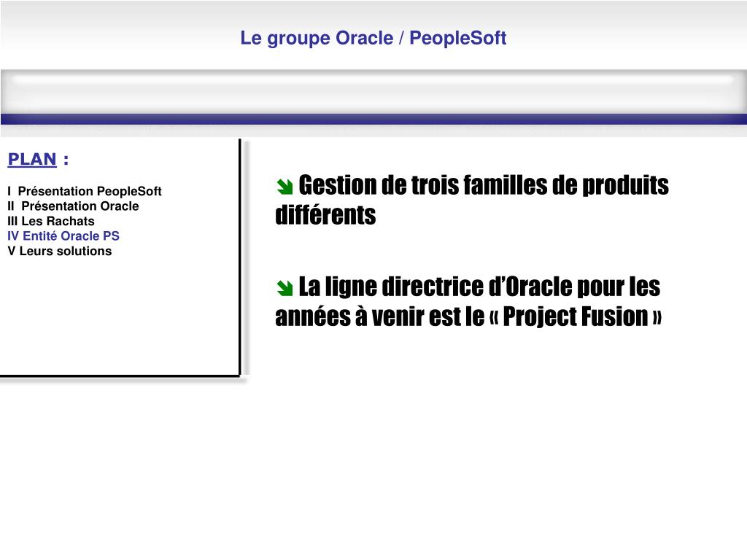Viewport: 747px width, 560px height.
Task: Go to plan item III Les Rachats
Action: [x=50, y=221]
